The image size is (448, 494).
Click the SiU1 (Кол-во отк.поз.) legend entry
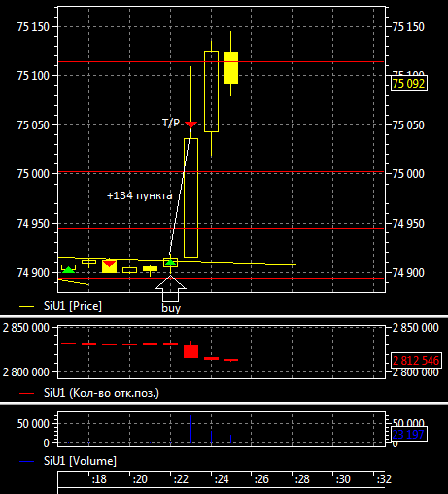[101, 393]
